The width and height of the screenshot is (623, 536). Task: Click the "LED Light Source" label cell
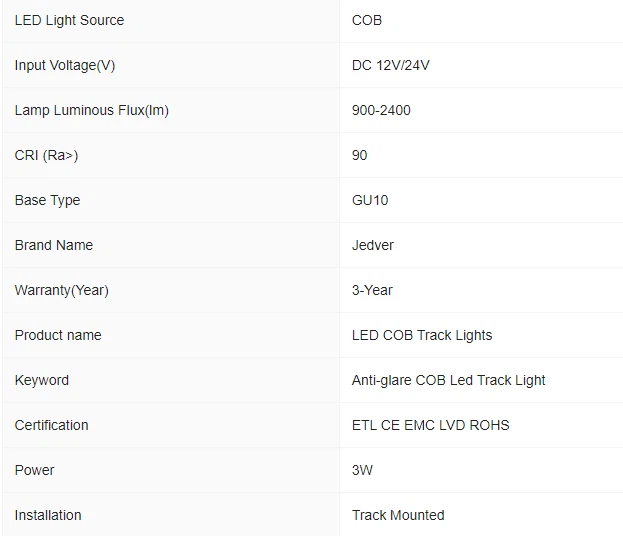(x=69, y=20)
